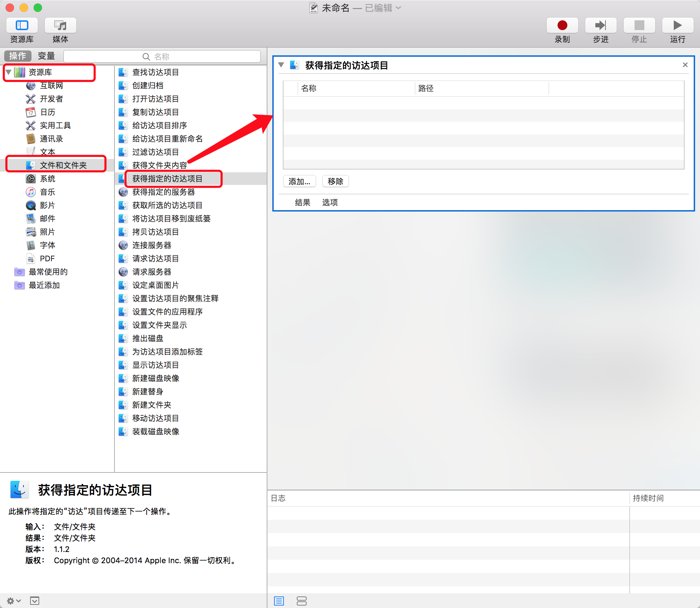Run the workflow with 运行
This screenshot has height=608, width=700.
coord(678,26)
